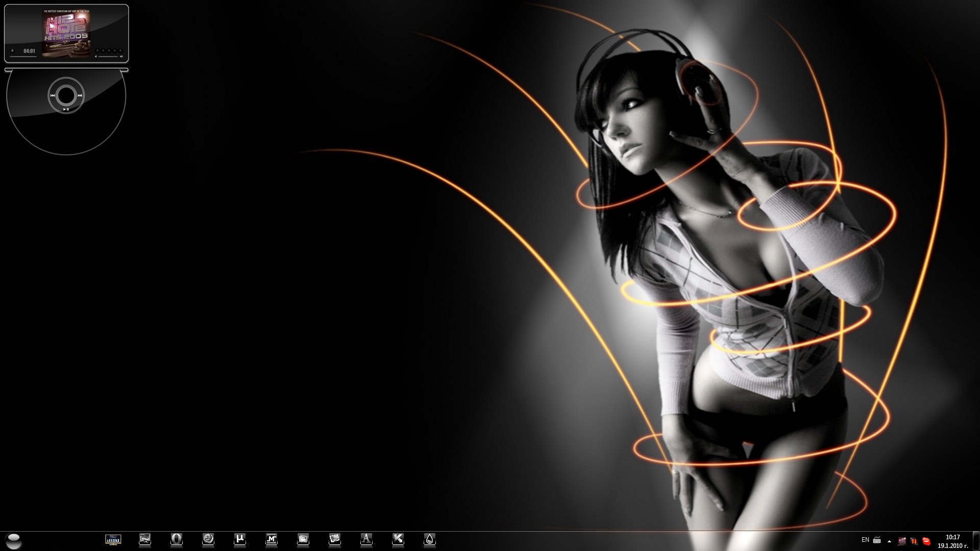
Task: Open the Start orb button
Action: [x=14, y=540]
